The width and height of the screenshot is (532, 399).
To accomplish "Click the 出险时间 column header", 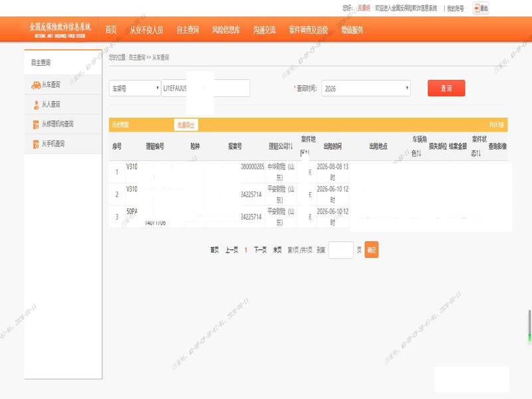I will point(332,146).
